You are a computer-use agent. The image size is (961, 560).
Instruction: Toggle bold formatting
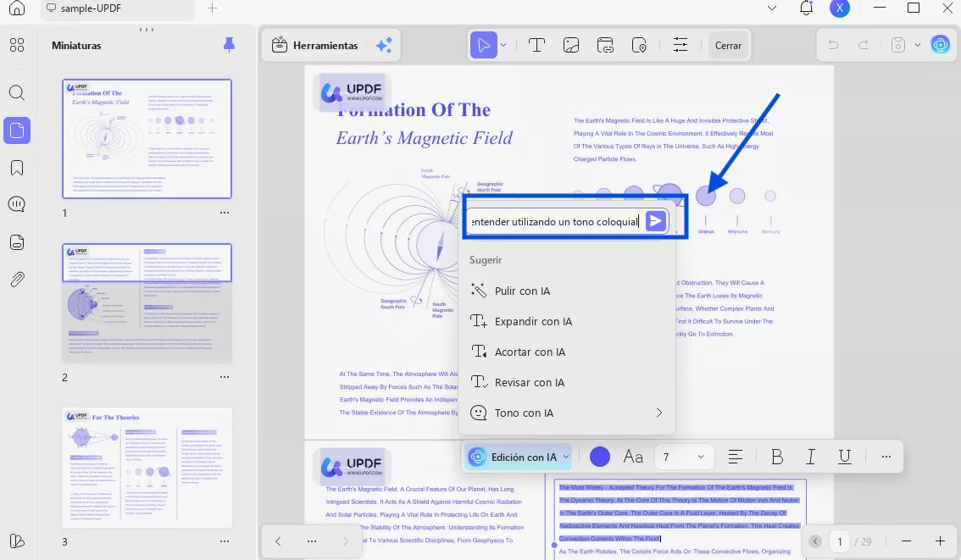pyautogui.click(x=776, y=457)
